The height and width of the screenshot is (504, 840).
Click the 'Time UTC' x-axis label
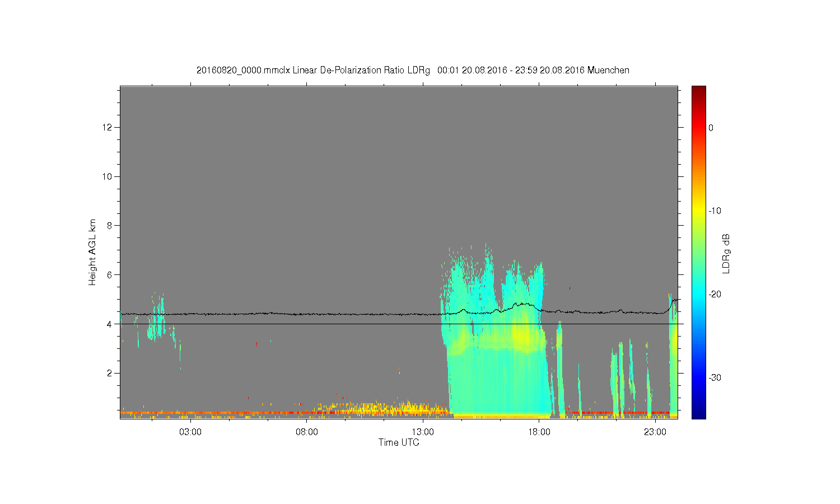click(399, 442)
